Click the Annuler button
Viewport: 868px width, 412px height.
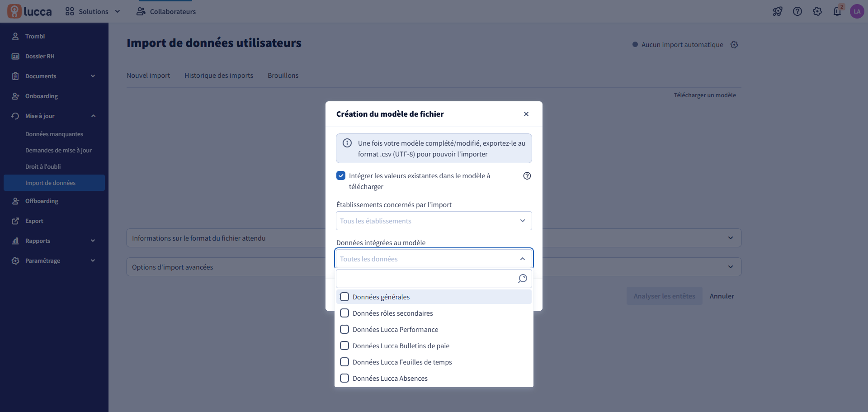coord(722,296)
